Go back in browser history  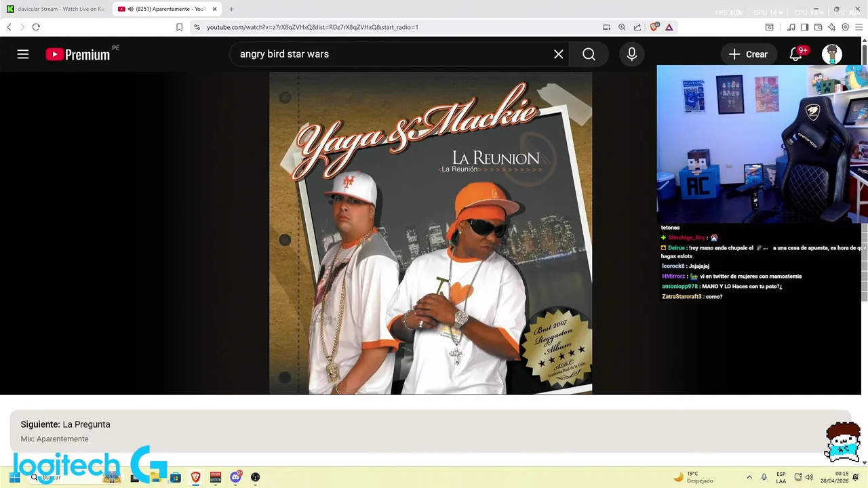click(x=9, y=27)
